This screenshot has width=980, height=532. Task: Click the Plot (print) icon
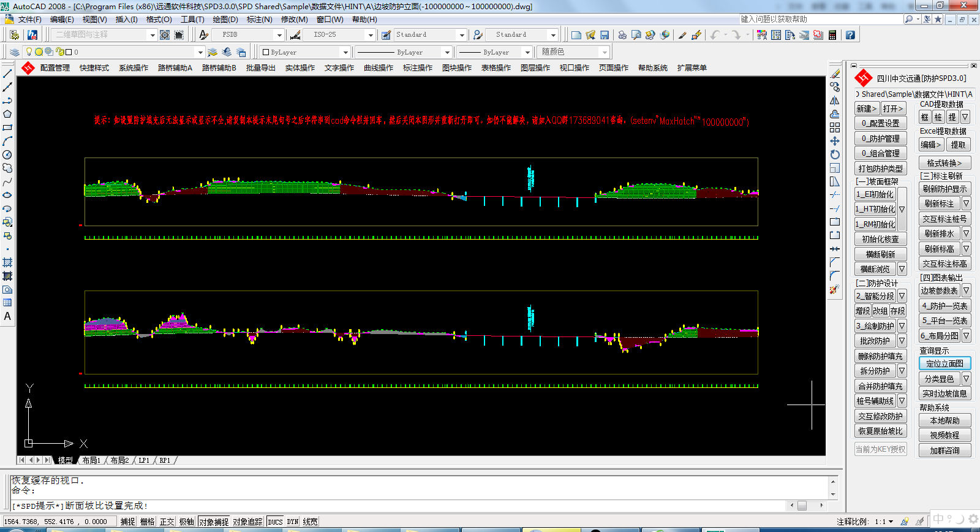click(622, 35)
